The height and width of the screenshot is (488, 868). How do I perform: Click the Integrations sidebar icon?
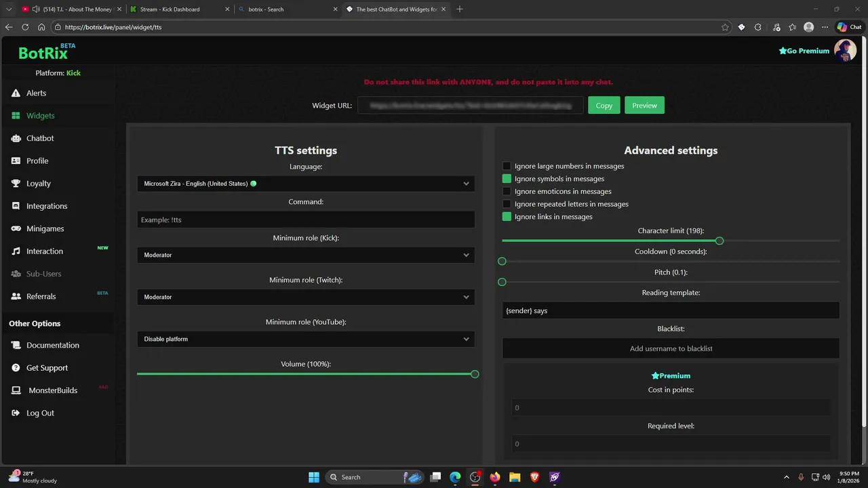point(16,206)
